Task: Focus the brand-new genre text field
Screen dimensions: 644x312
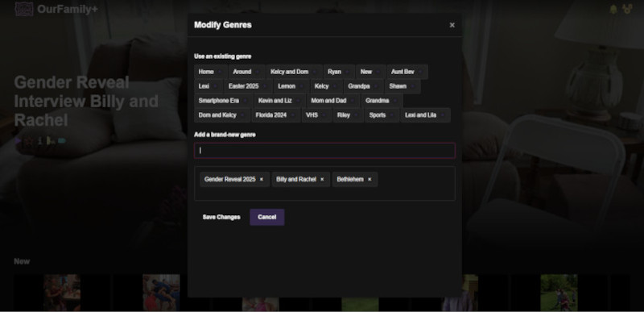Action: coord(324,151)
